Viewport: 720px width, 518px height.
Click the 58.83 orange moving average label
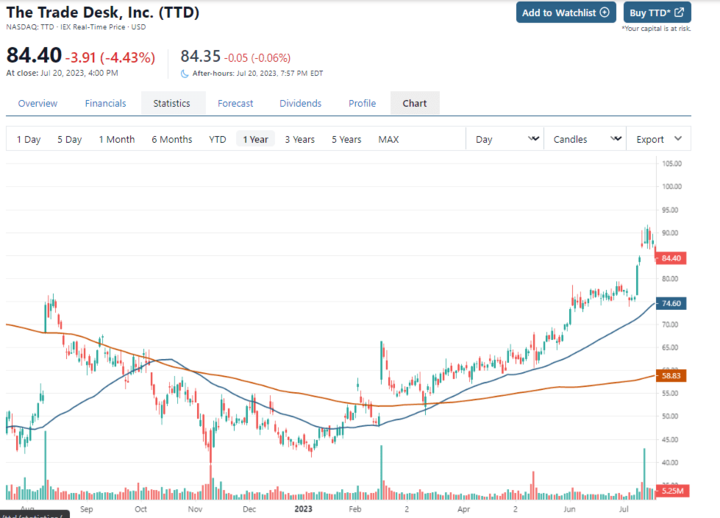click(x=671, y=376)
